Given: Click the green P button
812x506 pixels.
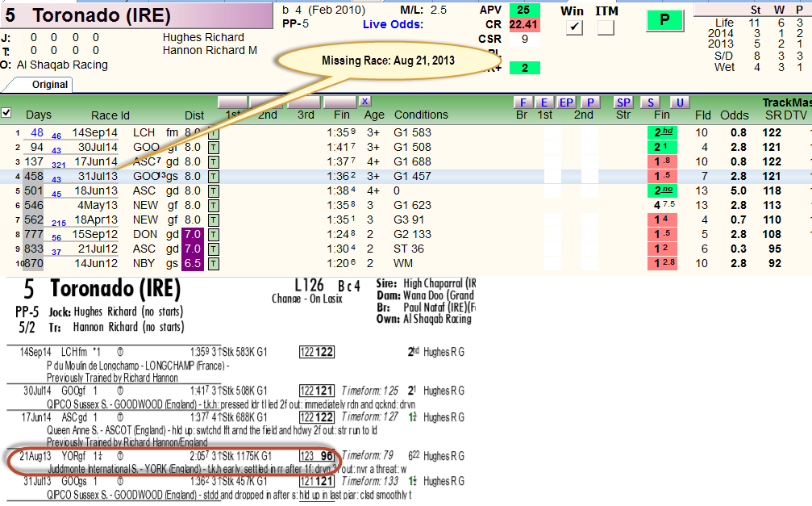Looking at the screenshot, I should point(665,20).
